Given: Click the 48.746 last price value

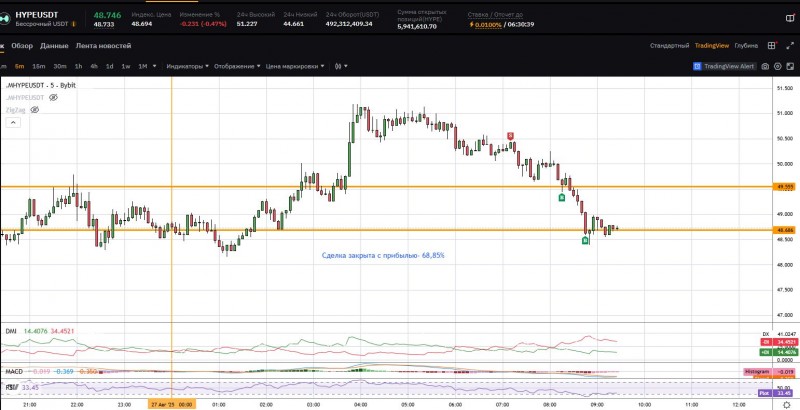Looking at the screenshot, I should click(107, 15).
